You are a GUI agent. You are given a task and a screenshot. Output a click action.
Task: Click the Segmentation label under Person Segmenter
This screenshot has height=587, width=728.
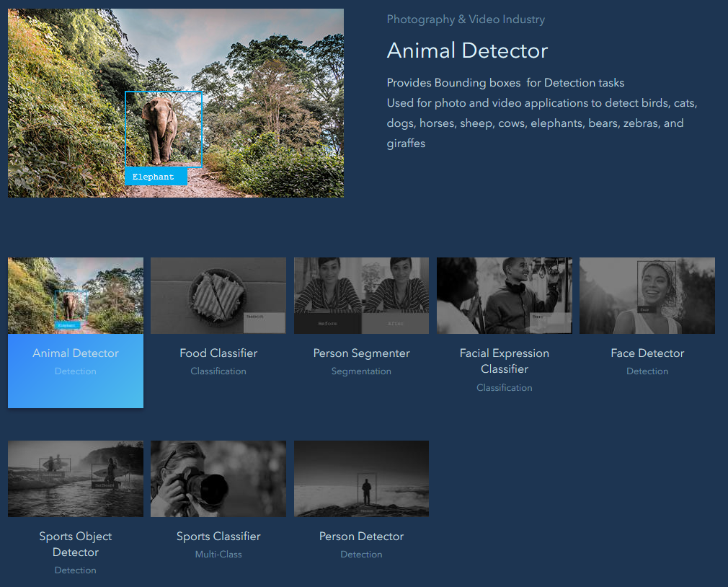[x=361, y=371]
